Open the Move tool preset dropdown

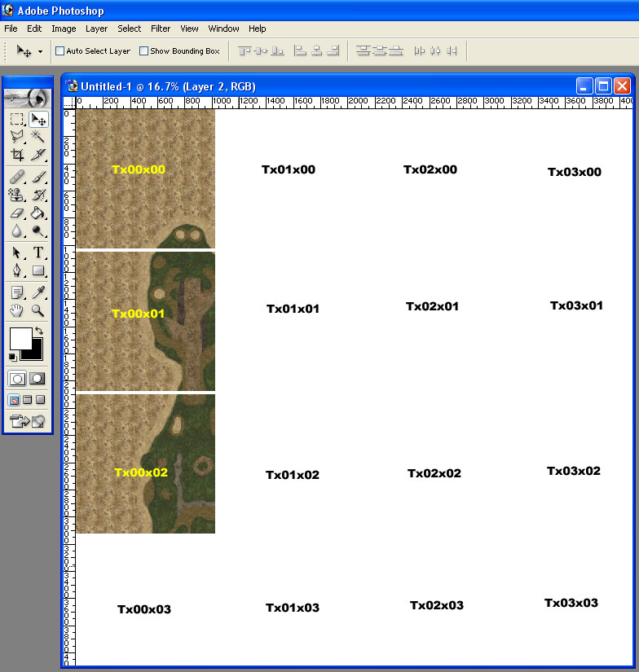tap(40, 51)
